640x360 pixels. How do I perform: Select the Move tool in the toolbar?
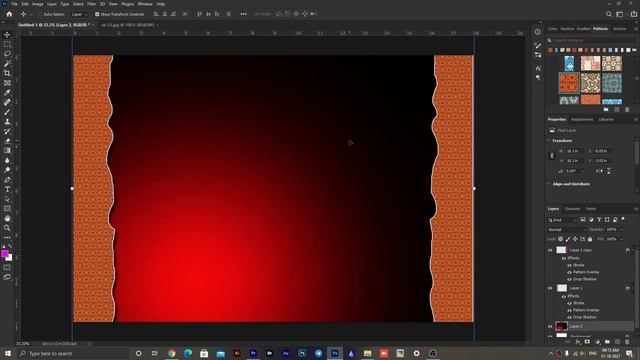pyautogui.click(x=7, y=35)
